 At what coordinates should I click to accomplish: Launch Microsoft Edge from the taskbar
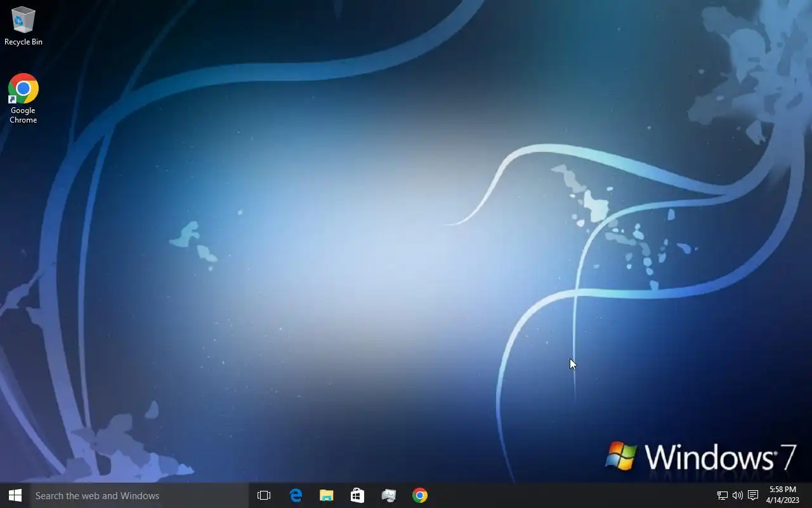point(296,495)
